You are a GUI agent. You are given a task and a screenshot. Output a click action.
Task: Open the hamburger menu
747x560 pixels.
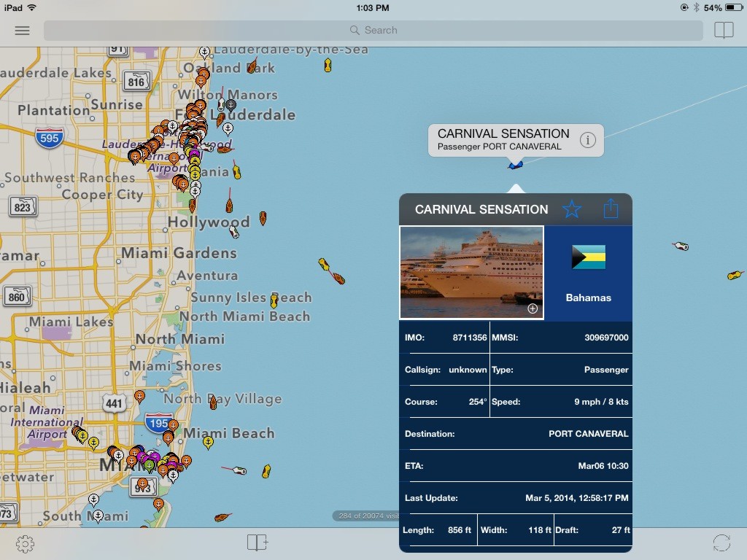[x=23, y=31]
